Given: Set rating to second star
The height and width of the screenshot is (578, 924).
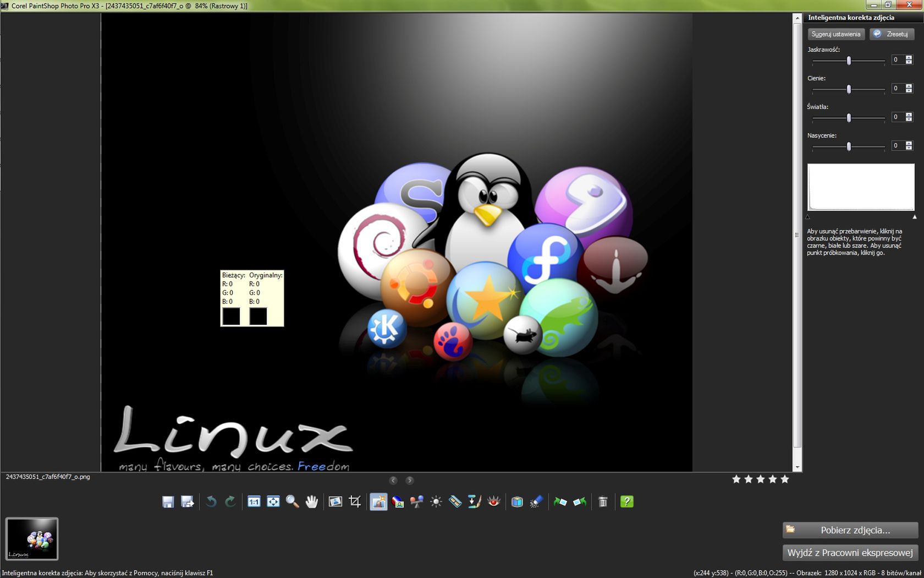Looking at the screenshot, I should [749, 479].
